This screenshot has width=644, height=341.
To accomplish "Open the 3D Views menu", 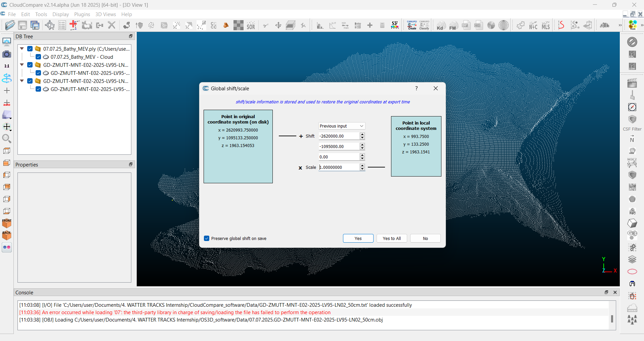I will pyautogui.click(x=105, y=14).
